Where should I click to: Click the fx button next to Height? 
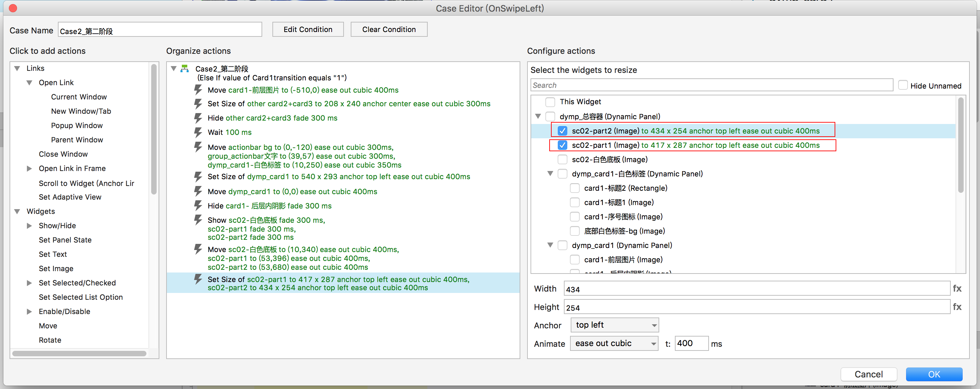957,307
